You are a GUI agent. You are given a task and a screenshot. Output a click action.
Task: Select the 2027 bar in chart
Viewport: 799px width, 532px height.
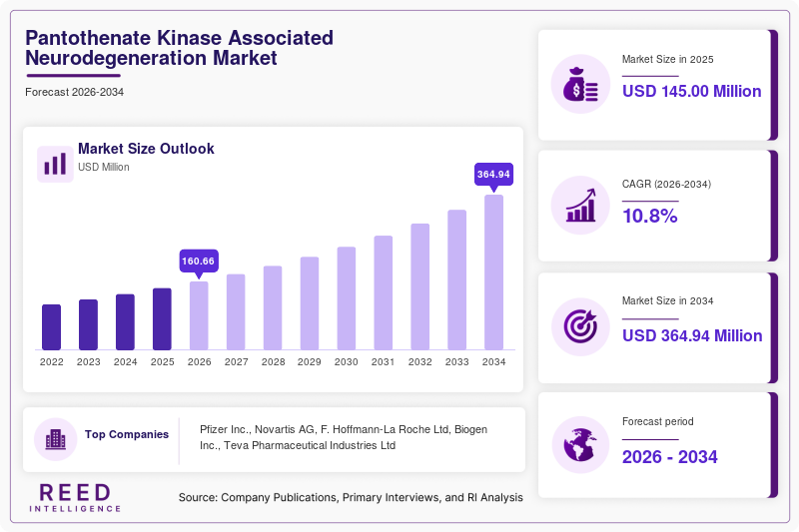tap(236, 312)
